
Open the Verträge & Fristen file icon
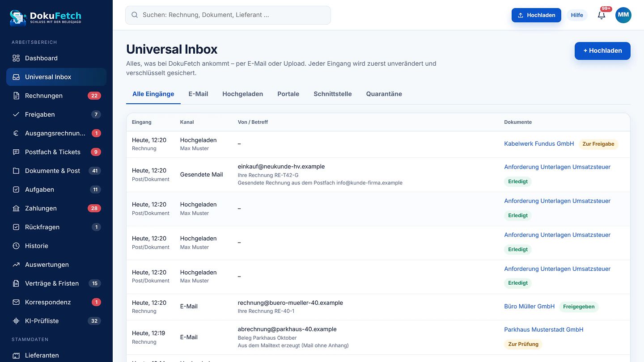16,283
